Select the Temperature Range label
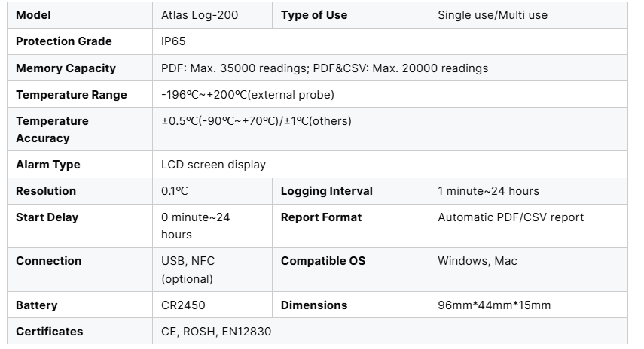Image resolution: width=644 pixels, height=349 pixels. [71, 95]
